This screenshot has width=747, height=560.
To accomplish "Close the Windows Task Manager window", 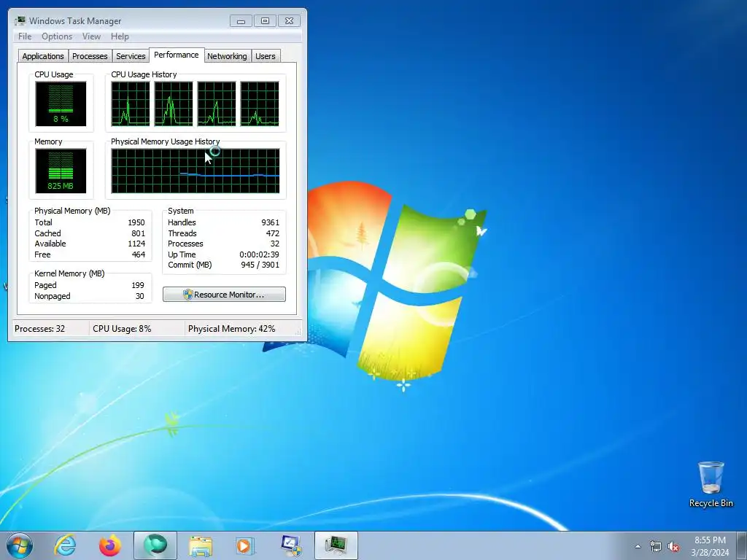I will [x=289, y=21].
